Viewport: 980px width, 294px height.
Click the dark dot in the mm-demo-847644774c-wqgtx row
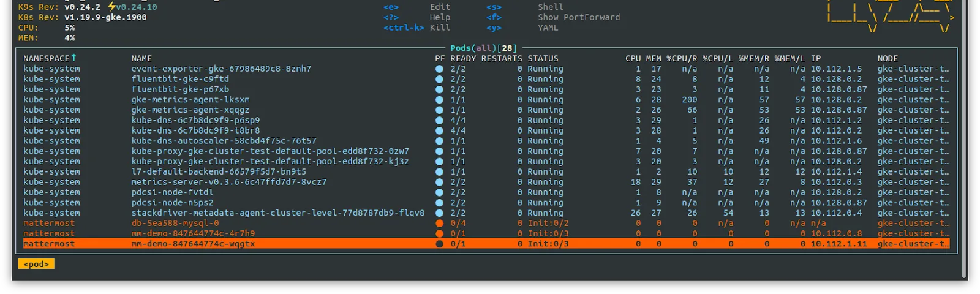click(x=439, y=244)
